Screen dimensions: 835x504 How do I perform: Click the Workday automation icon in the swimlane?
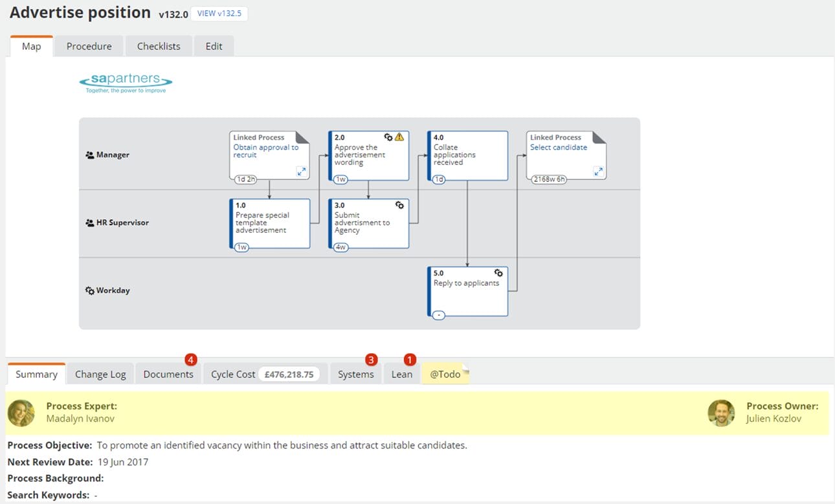click(90, 290)
